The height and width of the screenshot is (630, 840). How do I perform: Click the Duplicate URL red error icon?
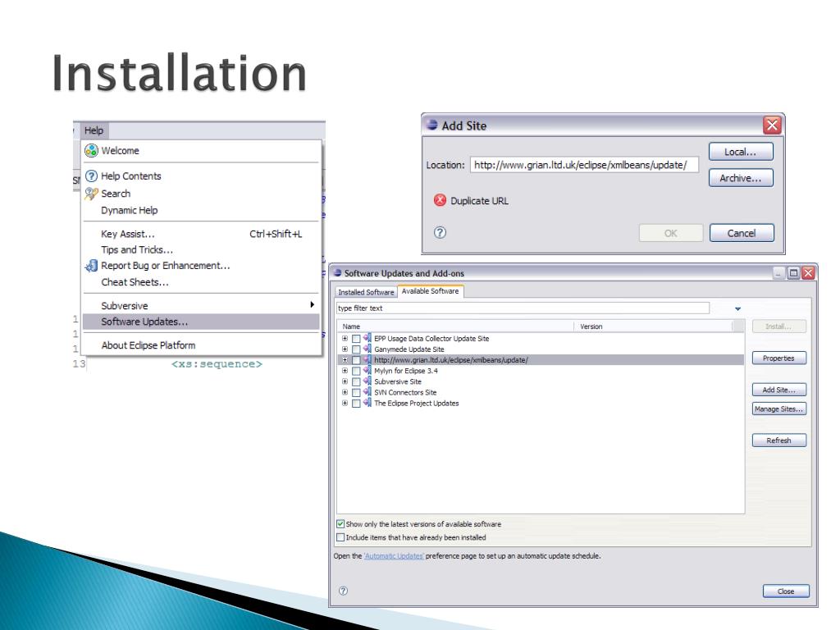pos(440,200)
